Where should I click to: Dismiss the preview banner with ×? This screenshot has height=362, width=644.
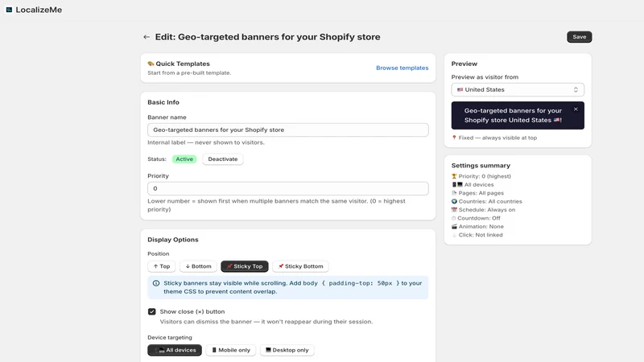[x=576, y=109]
